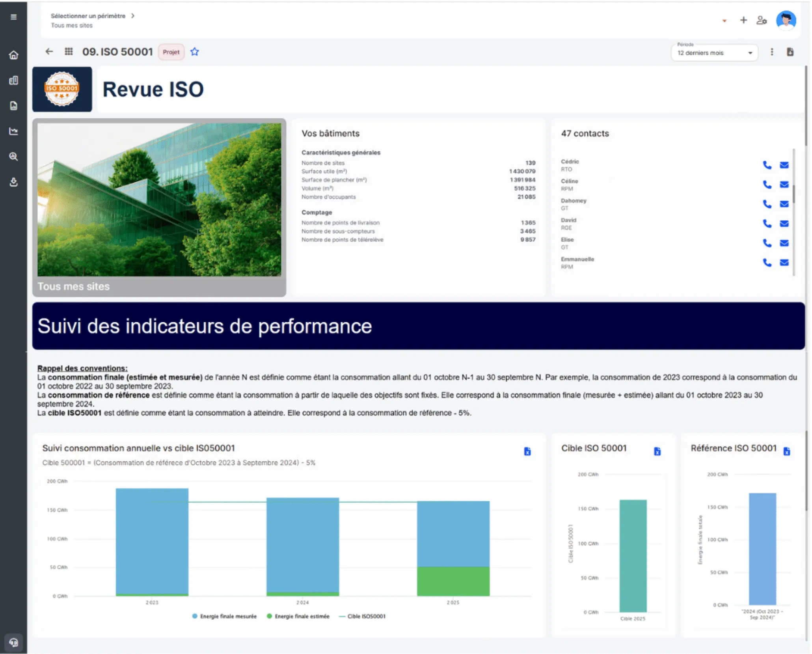
Task: Open the search zoom icon in the sidebar
Action: click(14, 157)
